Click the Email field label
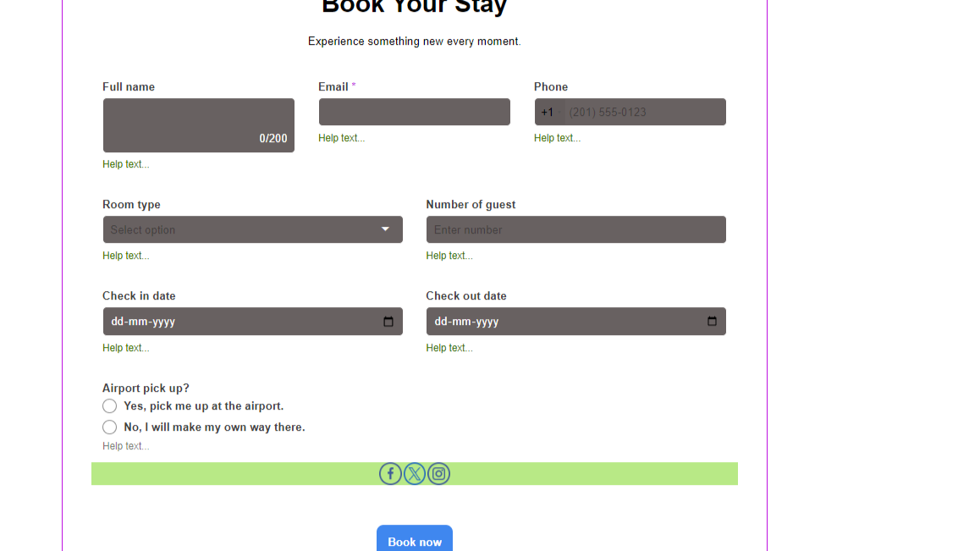Screen dimensions: 980x551 (x=333, y=87)
